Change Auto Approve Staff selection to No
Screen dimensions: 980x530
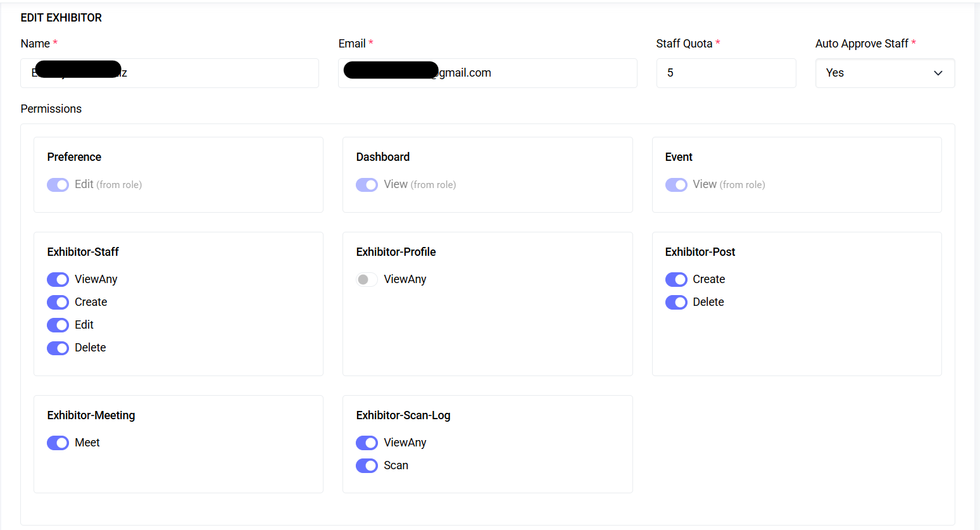point(884,73)
